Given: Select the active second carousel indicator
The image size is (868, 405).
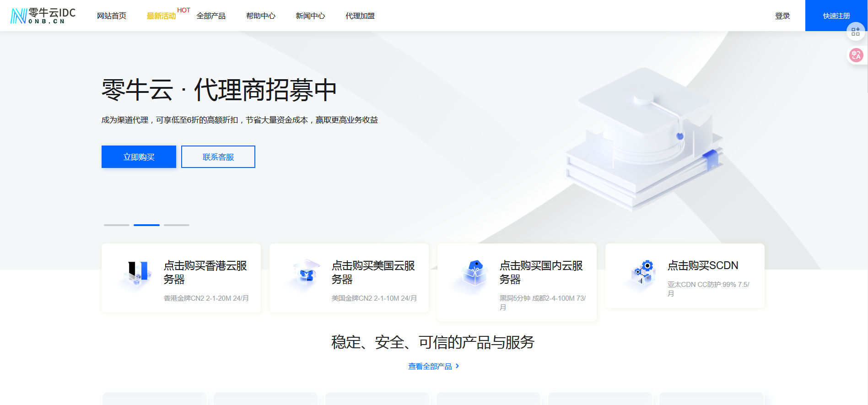Looking at the screenshot, I should [146, 225].
